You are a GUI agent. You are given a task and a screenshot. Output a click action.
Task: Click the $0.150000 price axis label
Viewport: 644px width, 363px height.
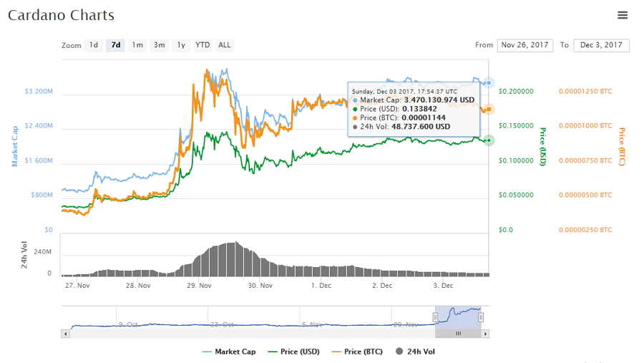516,126
